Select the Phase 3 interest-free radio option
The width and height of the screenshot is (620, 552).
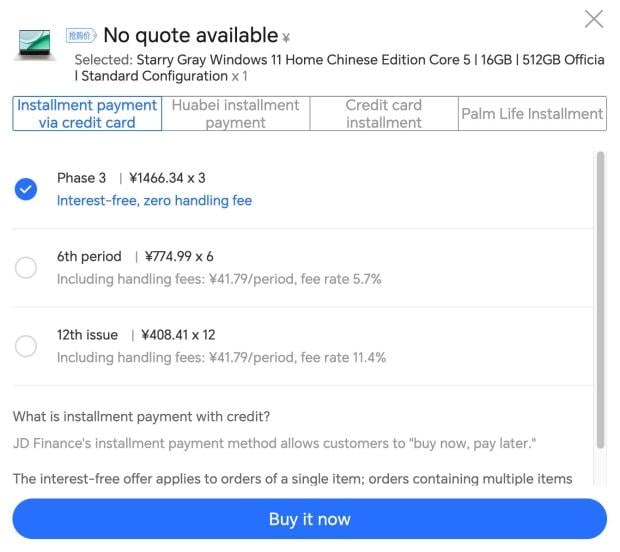pos(26,189)
